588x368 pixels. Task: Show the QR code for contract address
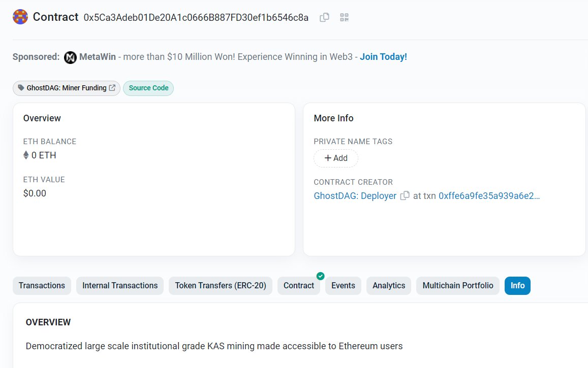344,18
